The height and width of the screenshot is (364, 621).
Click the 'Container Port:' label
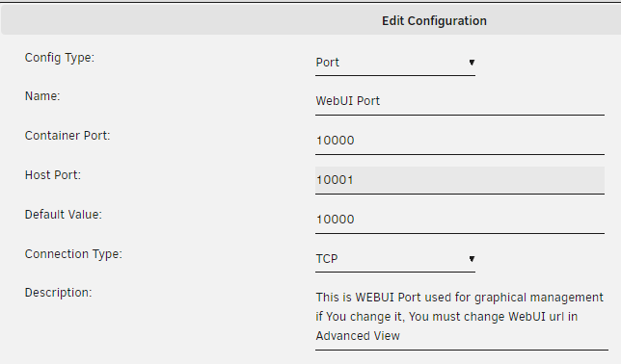click(x=67, y=136)
